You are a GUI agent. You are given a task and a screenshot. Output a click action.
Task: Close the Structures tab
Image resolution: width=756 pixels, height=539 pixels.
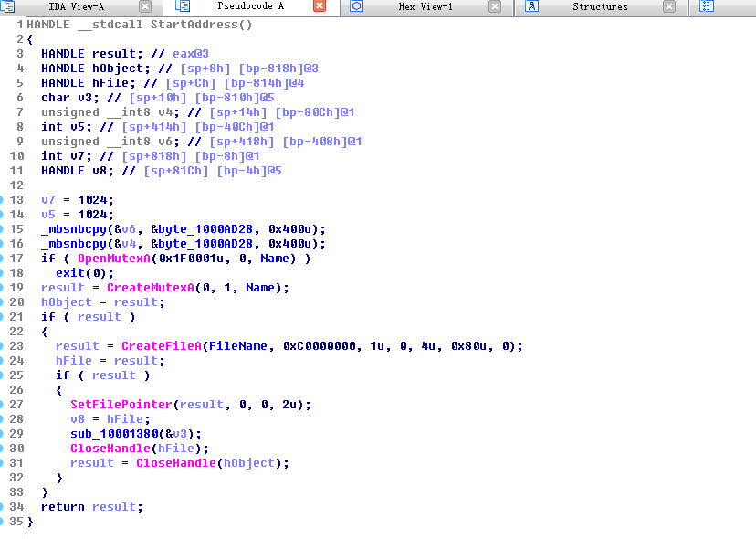668,6
